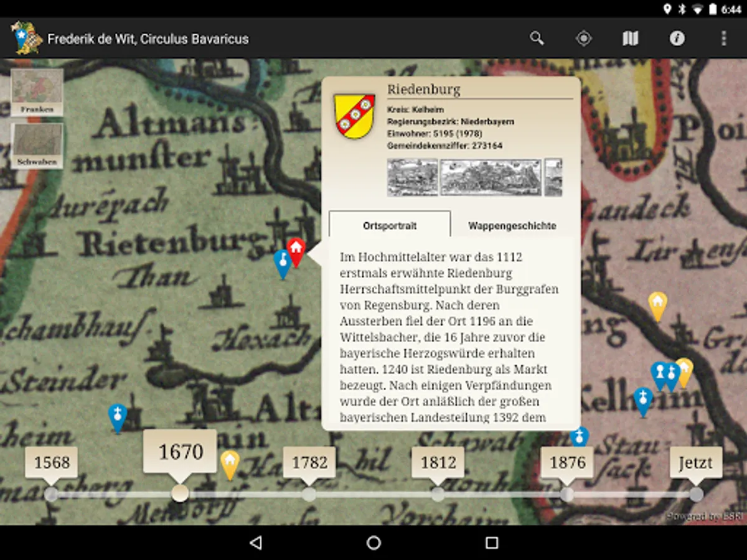Select the red house marker at Rietenburg
The width and height of the screenshot is (747, 560).
pos(296,251)
